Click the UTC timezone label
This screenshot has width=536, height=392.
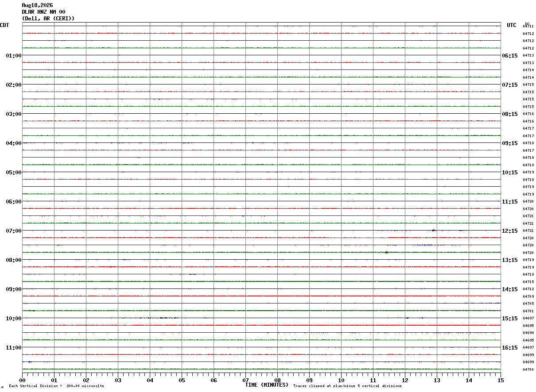(x=512, y=25)
